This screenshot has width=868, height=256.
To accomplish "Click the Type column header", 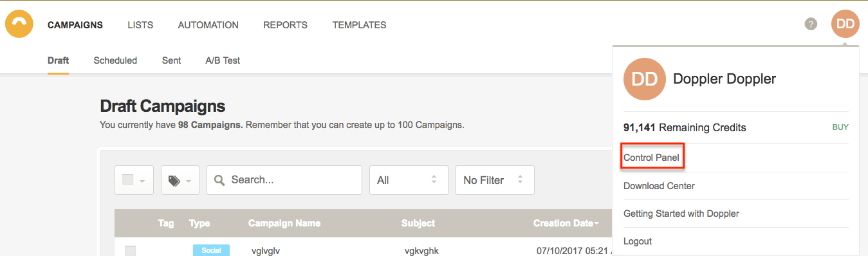I will [x=199, y=223].
